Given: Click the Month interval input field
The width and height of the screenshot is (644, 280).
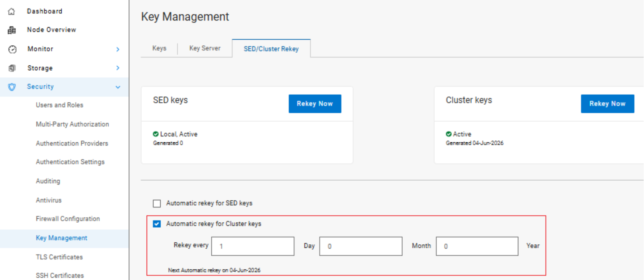Looking at the screenshot, I should click(361, 246).
